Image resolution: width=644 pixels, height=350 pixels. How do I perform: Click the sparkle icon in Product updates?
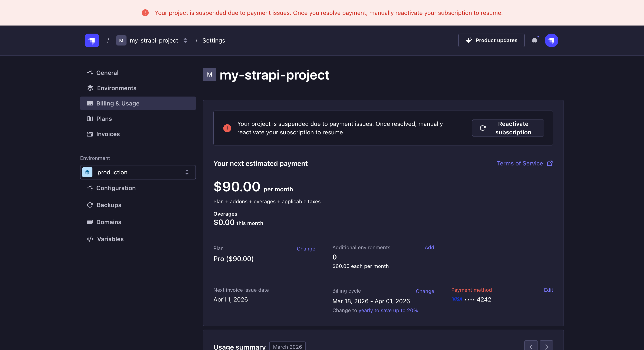(469, 40)
